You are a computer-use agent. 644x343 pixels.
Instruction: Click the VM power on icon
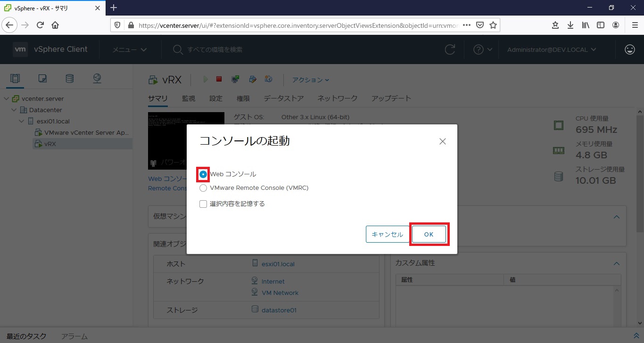[x=206, y=80]
